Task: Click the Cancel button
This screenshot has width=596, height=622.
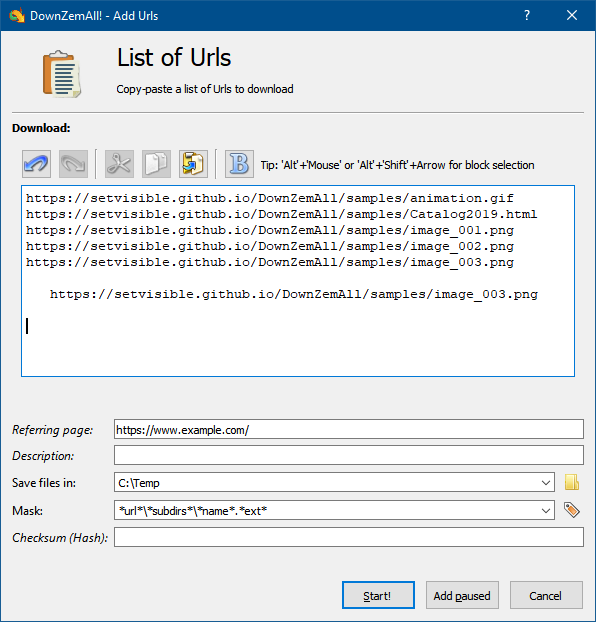Action: [546, 595]
